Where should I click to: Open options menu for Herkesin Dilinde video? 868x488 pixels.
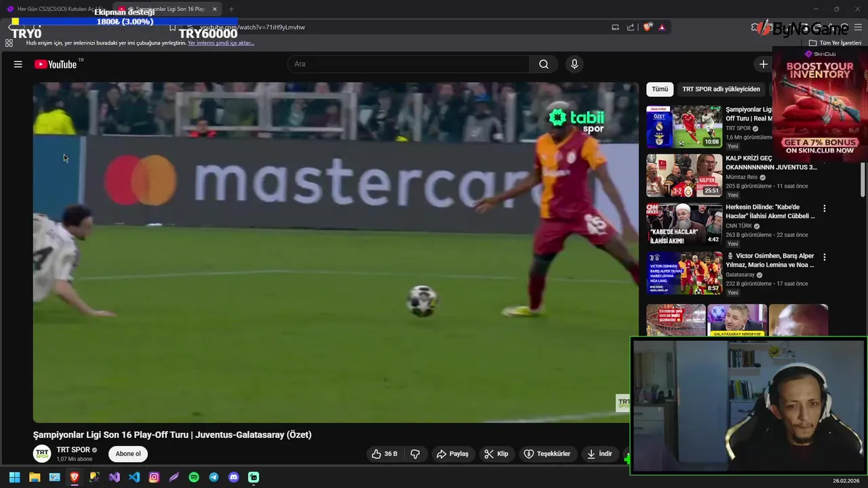click(825, 209)
